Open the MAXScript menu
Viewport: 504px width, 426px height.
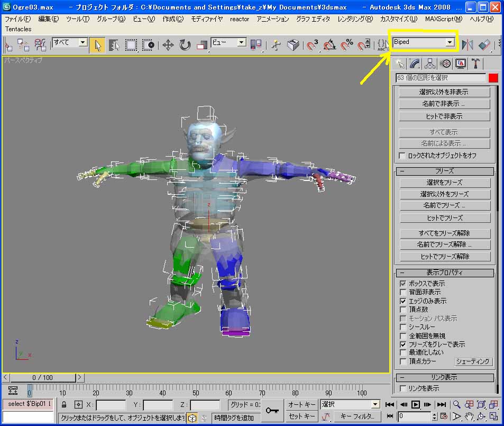(443, 19)
